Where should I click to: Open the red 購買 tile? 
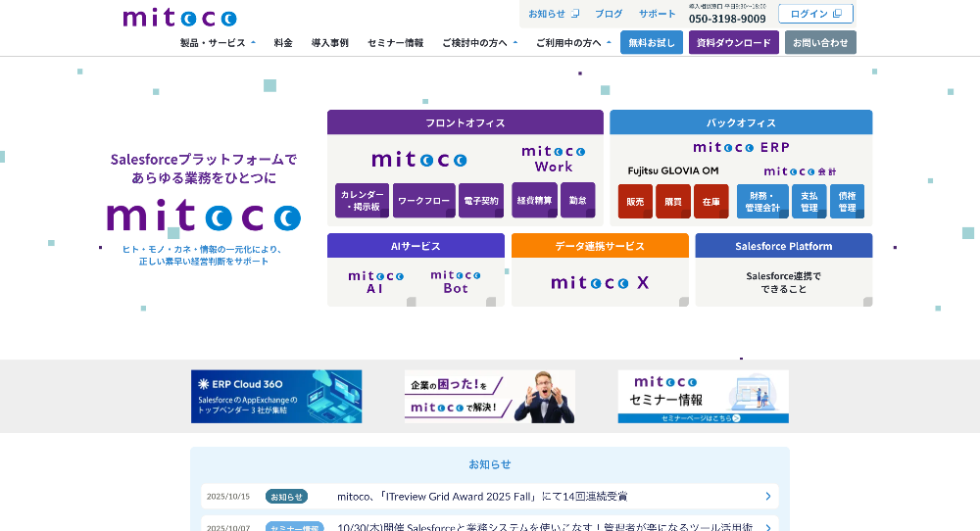point(673,201)
